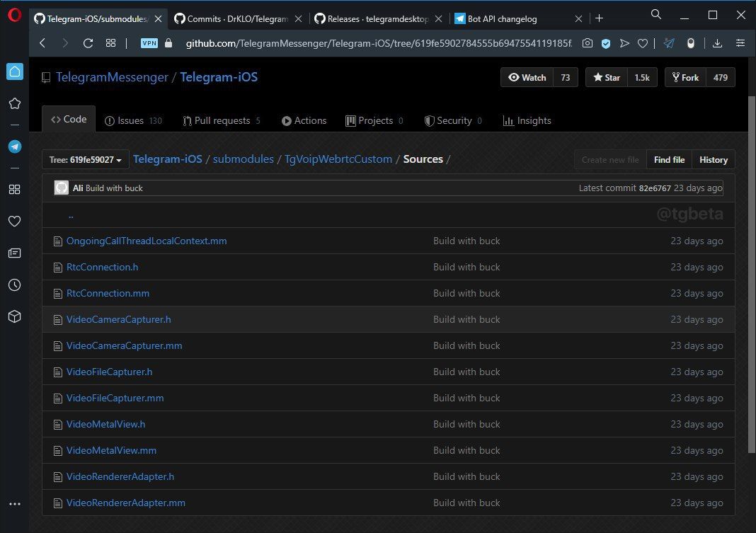756x533 pixels.
Task: Toggle the VPN badge in address bar
Action: click(x=149, y=43)
